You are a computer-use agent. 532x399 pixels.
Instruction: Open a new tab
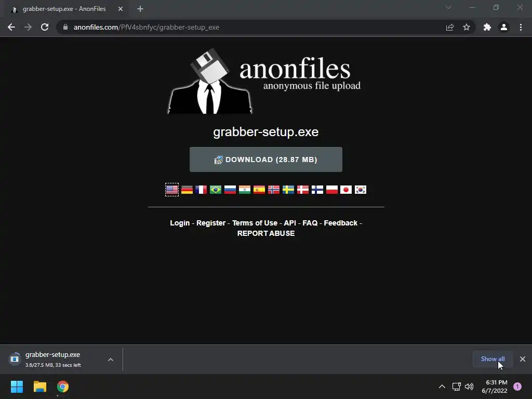tap(140, 9)
